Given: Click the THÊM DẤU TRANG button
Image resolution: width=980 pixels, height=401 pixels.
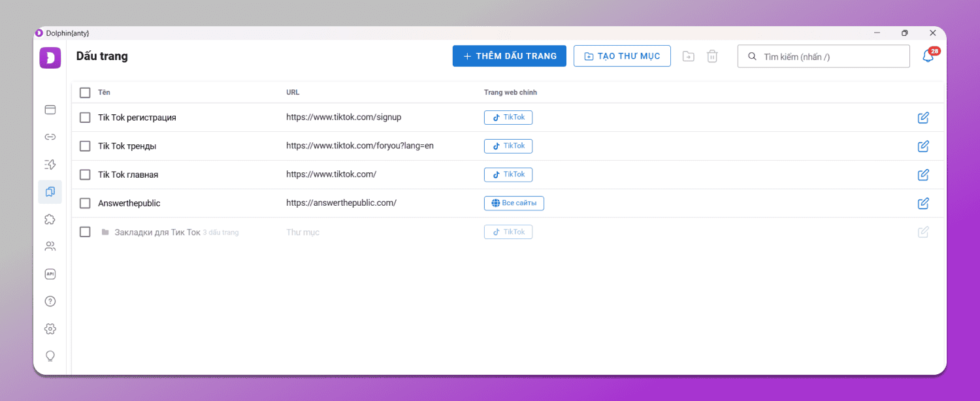Looking at the screenshot, I should [510, 56].
